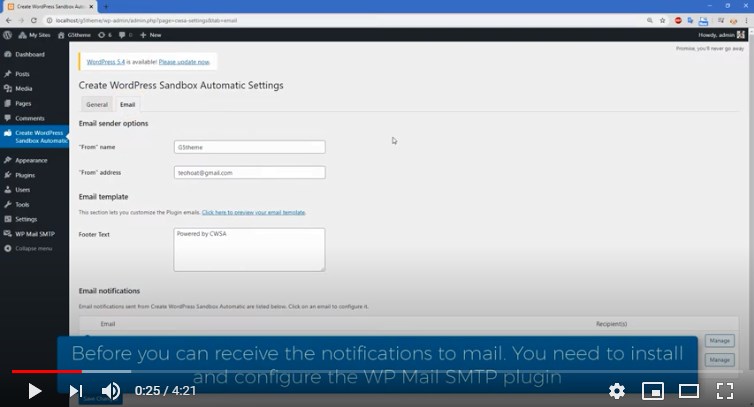Mute the video volume
The height and width of the screenshot is (407, 754).
click(111, 391)
